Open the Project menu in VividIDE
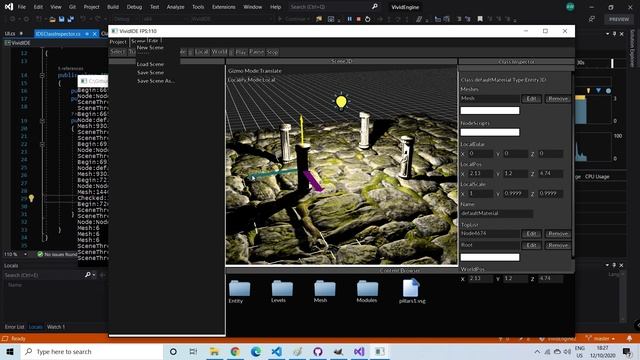Screen dimensions: 640x360 pyautogui.click(x=118, y=42)
